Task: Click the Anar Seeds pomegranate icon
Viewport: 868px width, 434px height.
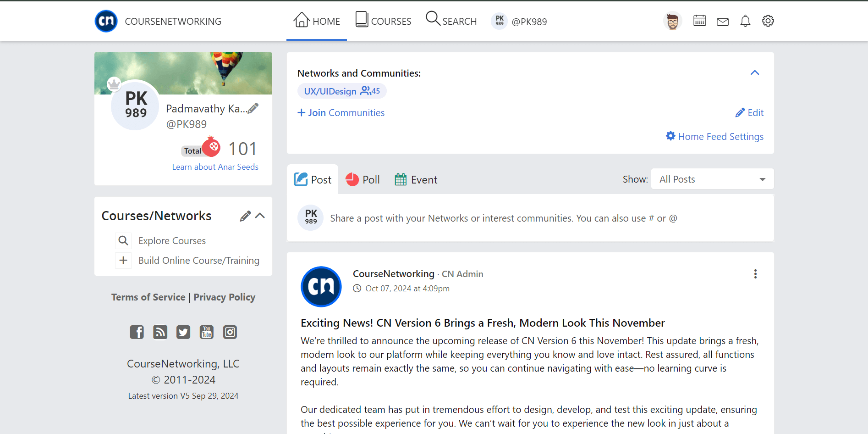Action: (x=211, y=146)
